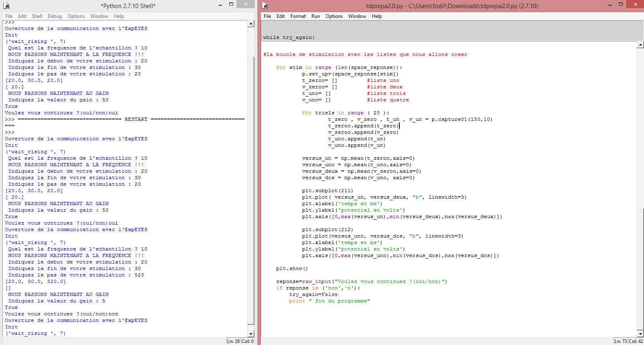The height and width of the screenshot is (345, 644).
Task: Click the '#liste uno' comment
Action: [x=383, y=80]
